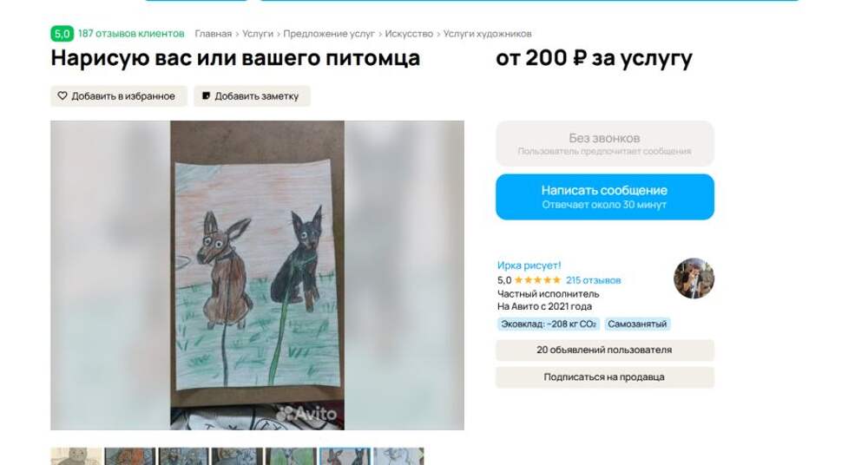Open the seller name Ирка рисует!
Viewport: 868px width, 465px height.
529,265
